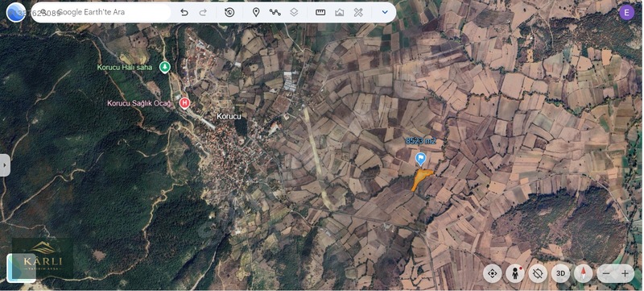Click the compass to face north
Image resolution: width=644 pixels, height=291 pixels.
[x=583, y=273]
